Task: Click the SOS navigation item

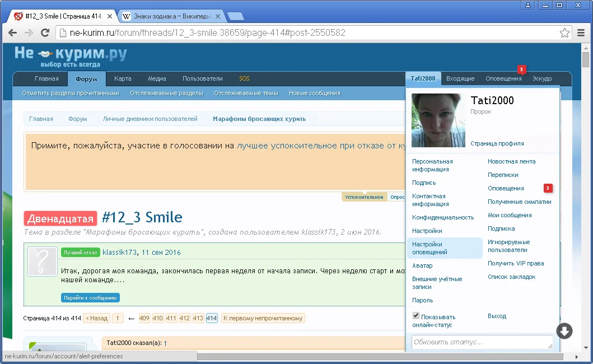Action: 244,78
